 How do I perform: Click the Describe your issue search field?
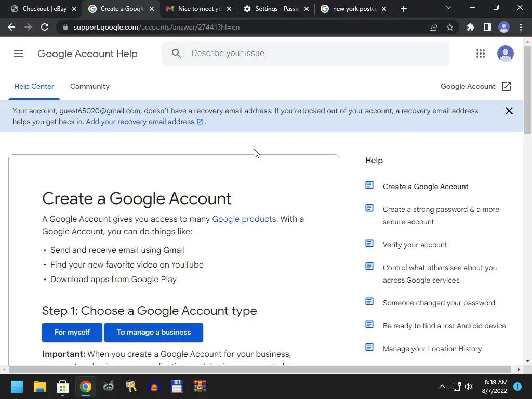tap(305, 54)
